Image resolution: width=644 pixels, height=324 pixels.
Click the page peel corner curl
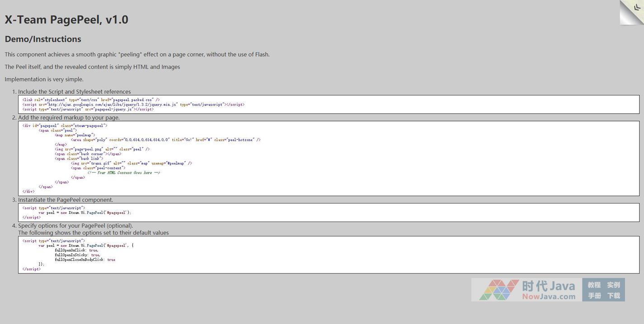[x=632, y=12]
